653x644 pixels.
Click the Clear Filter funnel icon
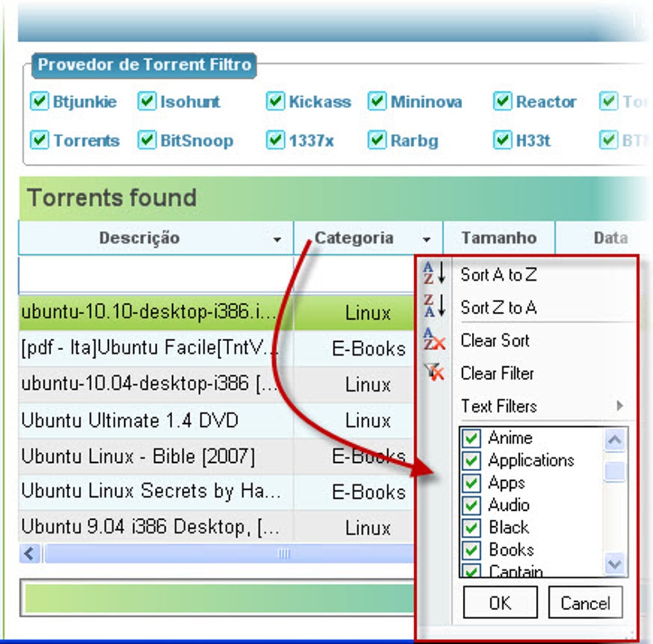[x=434, y=372]
